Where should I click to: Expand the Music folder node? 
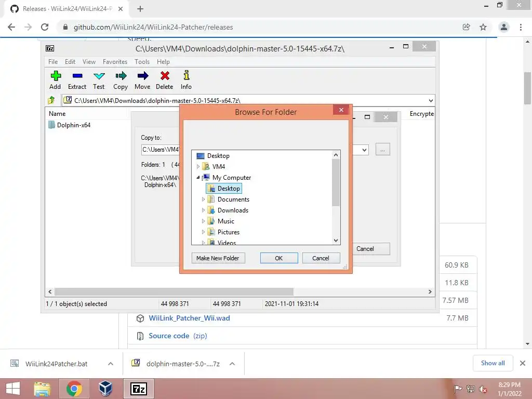point(203,221)
